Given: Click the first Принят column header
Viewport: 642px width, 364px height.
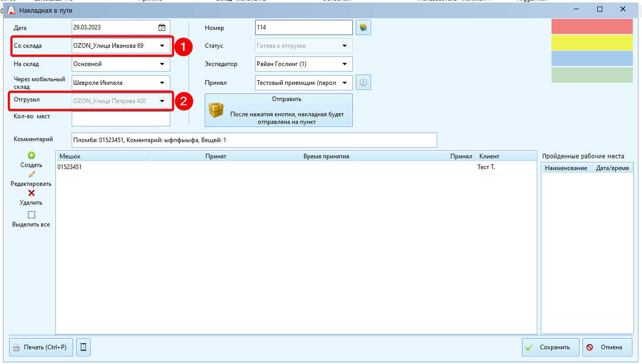Looking at the screenshot, I should (x=191, y=156).
